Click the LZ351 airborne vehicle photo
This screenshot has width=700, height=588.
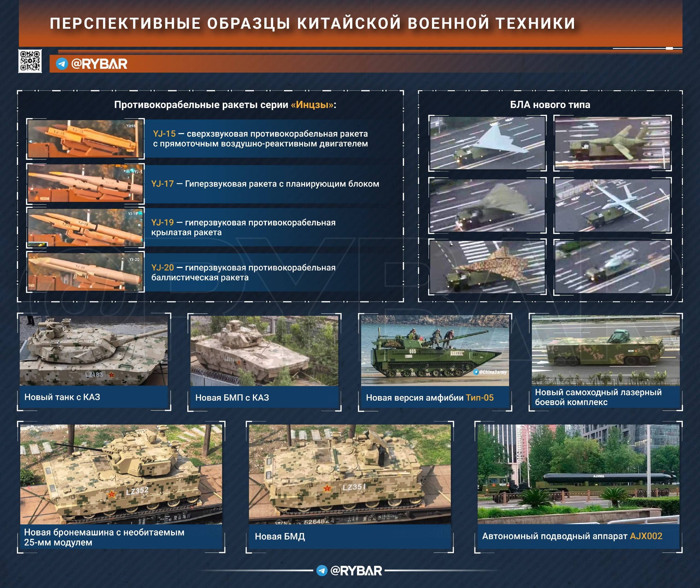[350, 474]
